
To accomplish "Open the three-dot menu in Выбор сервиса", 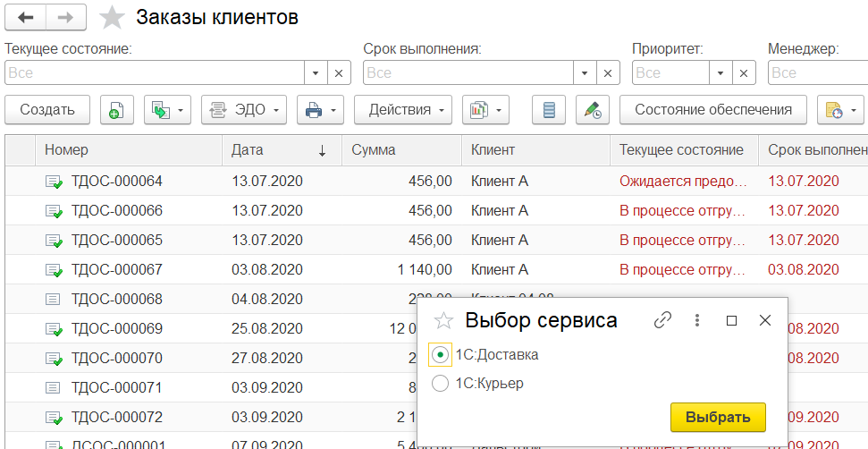I will (x=698, y=320).
